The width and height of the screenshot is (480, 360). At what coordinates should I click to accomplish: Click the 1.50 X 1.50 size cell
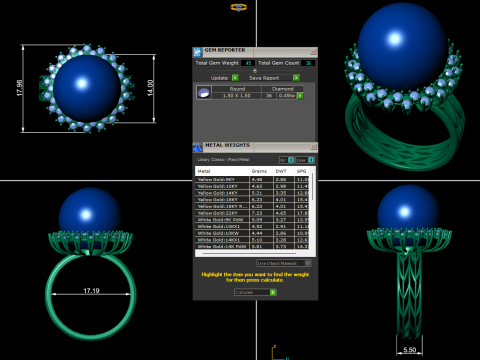tap(237, 96)
